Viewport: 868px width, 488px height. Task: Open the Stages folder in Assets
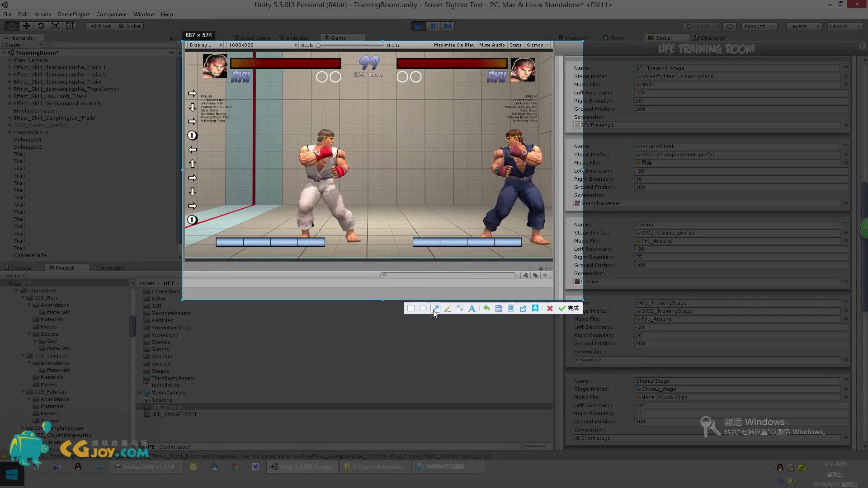(160, 371)
